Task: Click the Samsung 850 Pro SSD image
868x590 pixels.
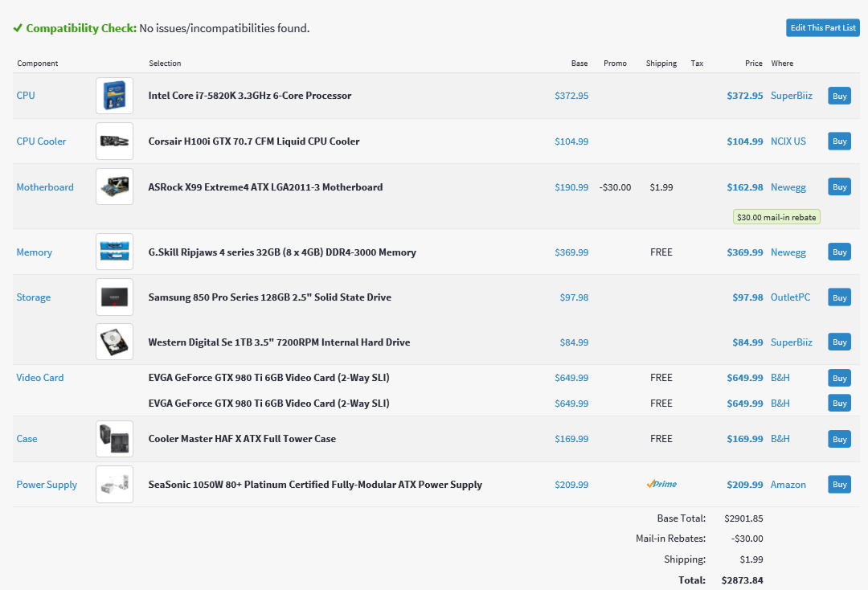Action: pyautogui.click(x=114, y=297)
